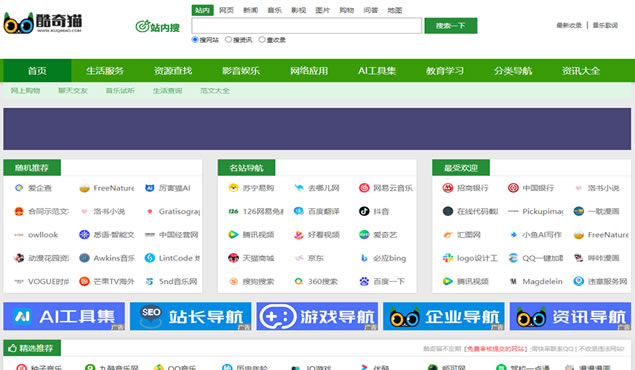Open Awkins音乐 icon
This screenshot has width=635, height=370.
[x=84, y=258]
